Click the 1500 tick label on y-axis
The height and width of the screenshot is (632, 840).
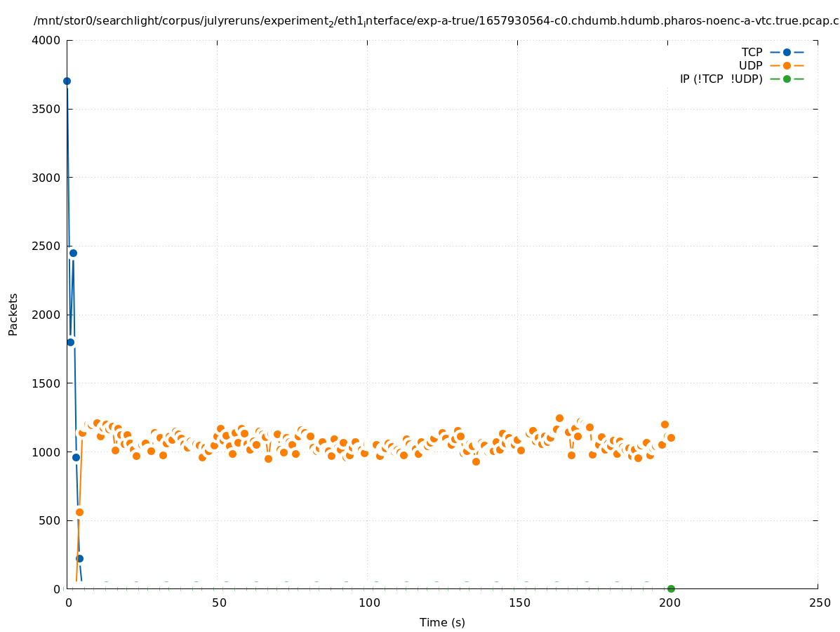click(46, 383)
